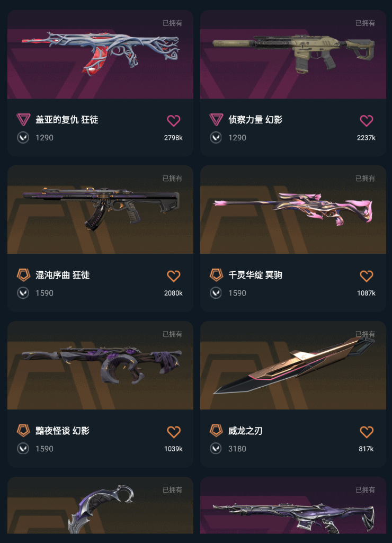The image size is (392, 543).
Task: View the 千灵华绽 冥驹 sniper preview image
Action: [293, 209]
